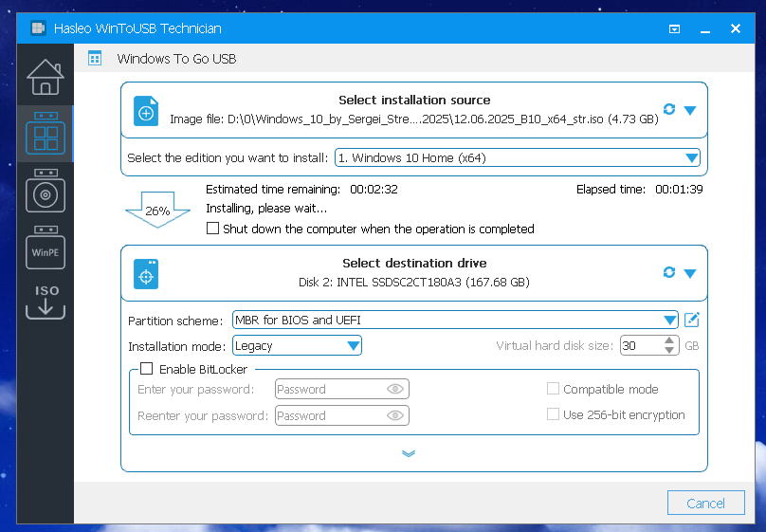Click the edit partition scheme icon
Viewport: 766px width, 532px height.
coord(692,320)
